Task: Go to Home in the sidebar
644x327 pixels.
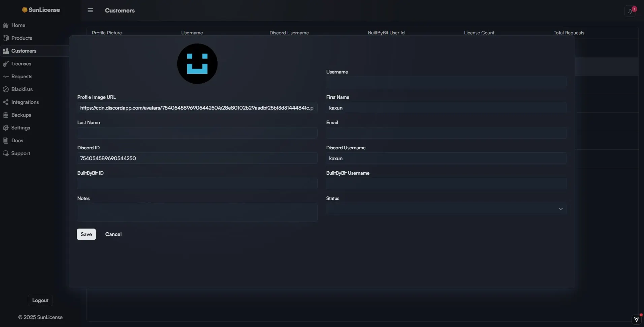Action: tap(18, 25)
